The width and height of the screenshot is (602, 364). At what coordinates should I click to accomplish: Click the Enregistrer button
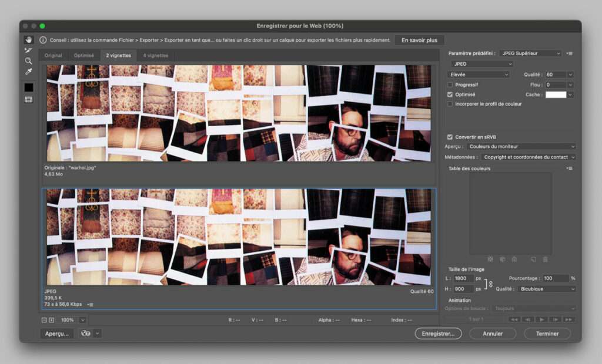point(438,333)
